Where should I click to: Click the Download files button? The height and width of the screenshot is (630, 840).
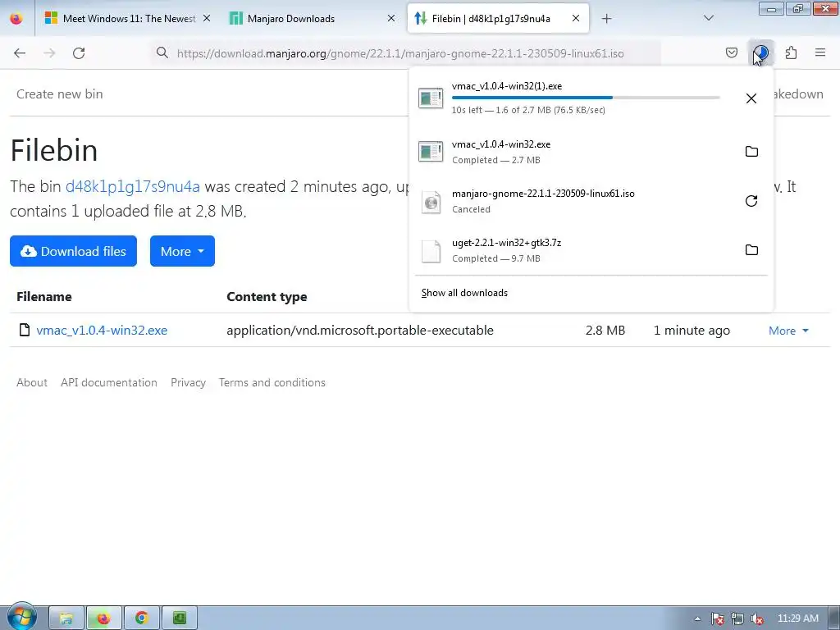(73, 251)
